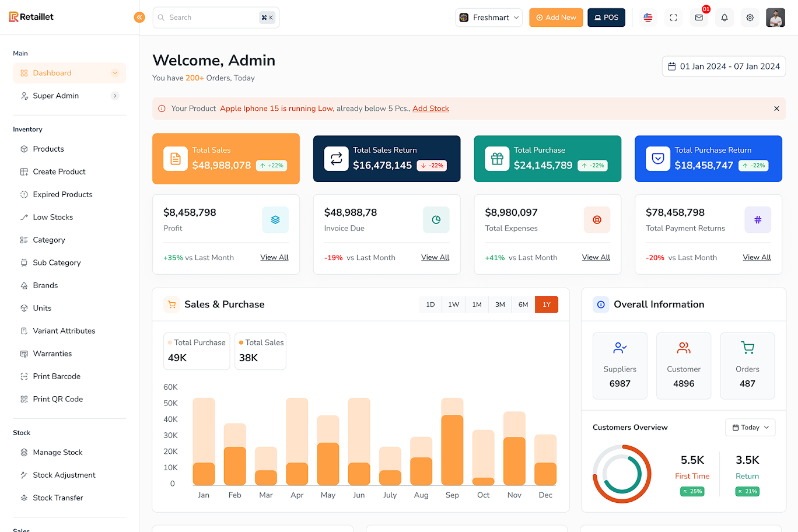The height and width of the screenshot is (532, 798).
Task: Click the pie chart icon on Invoice Due card
Action: point(436,220)
